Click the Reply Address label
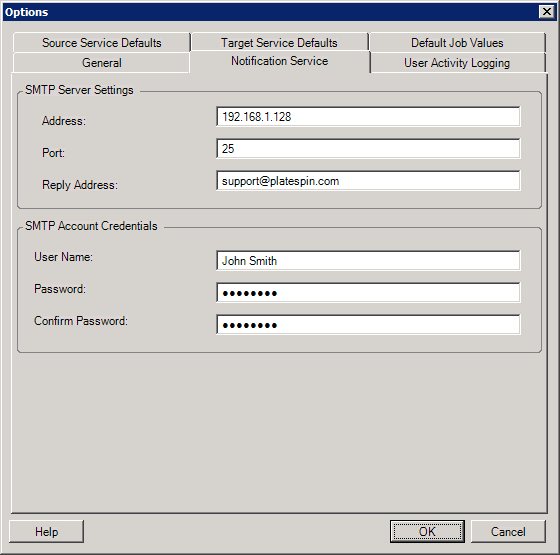 80,185
